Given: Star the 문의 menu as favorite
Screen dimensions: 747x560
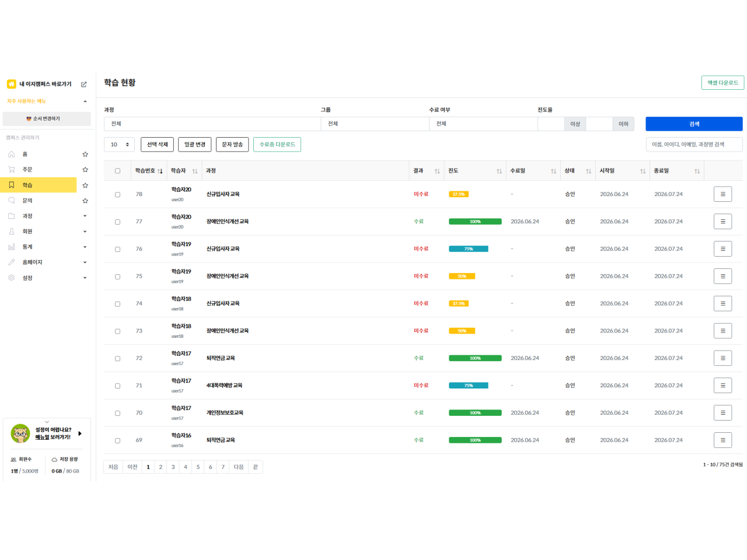Looking at the screenshot, I should tap(85, 201).
